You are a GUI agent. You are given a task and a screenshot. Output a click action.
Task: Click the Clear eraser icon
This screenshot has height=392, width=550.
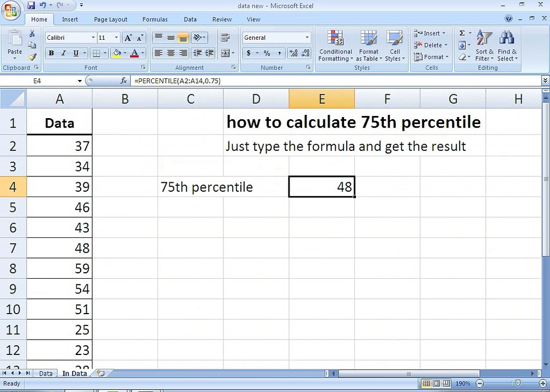pos(462,57)
